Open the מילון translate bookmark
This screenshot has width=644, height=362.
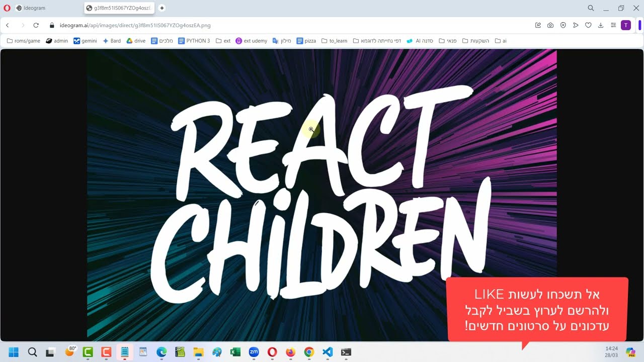(282, 41)
